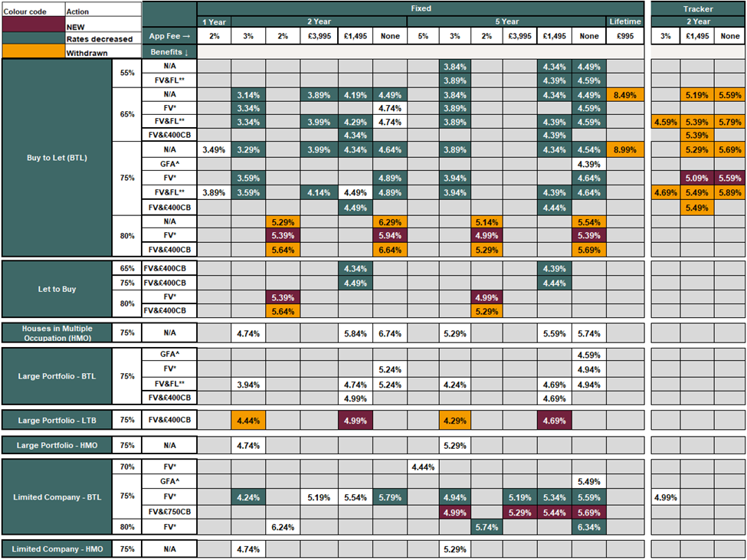747x560 pixels.
Task: Select the Limited Company - HMO label
Action: click(56, 549)
